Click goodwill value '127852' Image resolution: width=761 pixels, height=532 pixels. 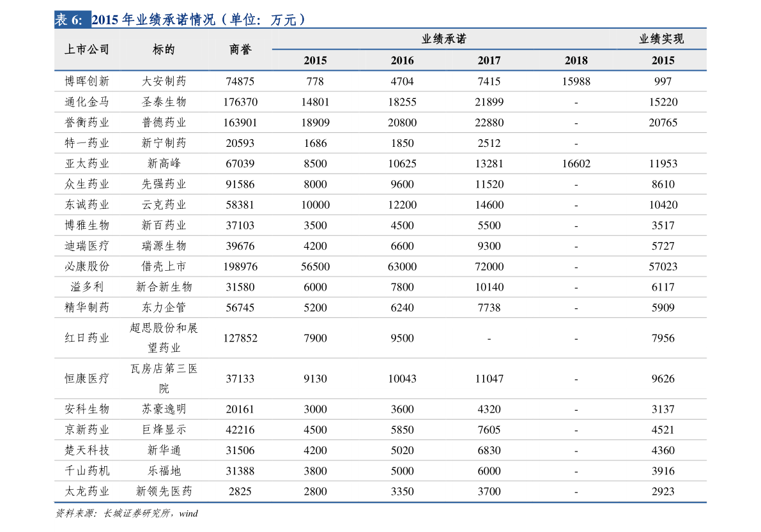coord(240,338)
